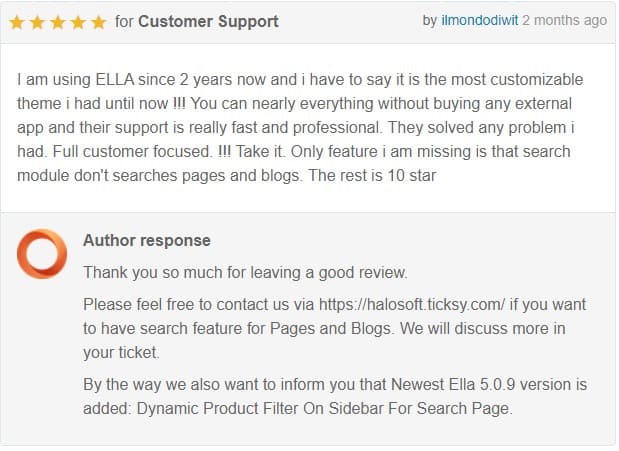Open the ilmondodiwit user profile
This screenshot has height=451, width=619.
click(480, 21)
